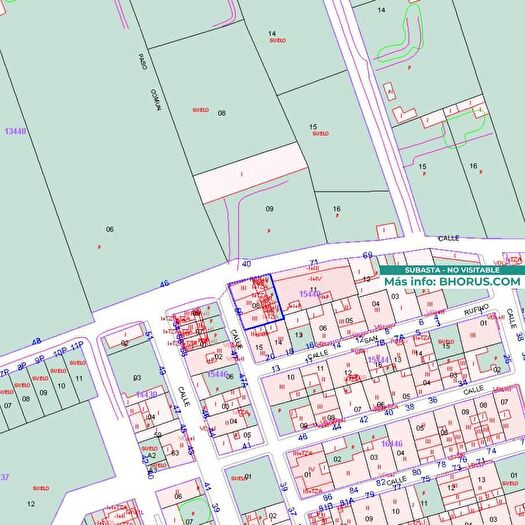
Task: Click street number 81A
Action: pos(347,502)
